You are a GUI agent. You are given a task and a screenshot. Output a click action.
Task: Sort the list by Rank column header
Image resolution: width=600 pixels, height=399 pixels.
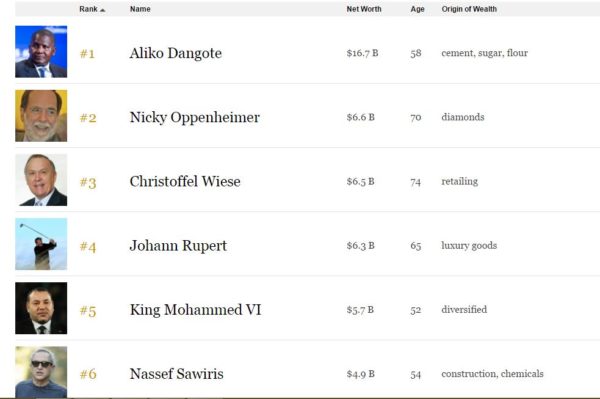click(x=88, y=9)
